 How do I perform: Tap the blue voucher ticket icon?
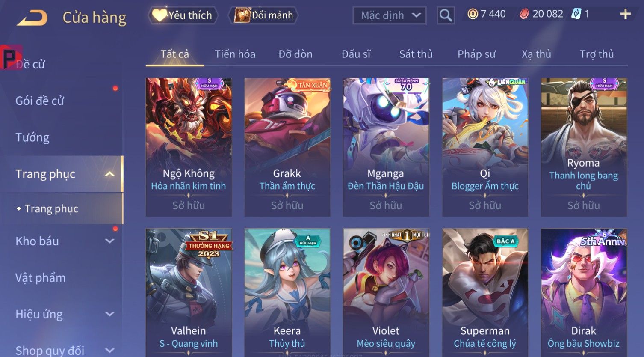click(x=576, y=14)
